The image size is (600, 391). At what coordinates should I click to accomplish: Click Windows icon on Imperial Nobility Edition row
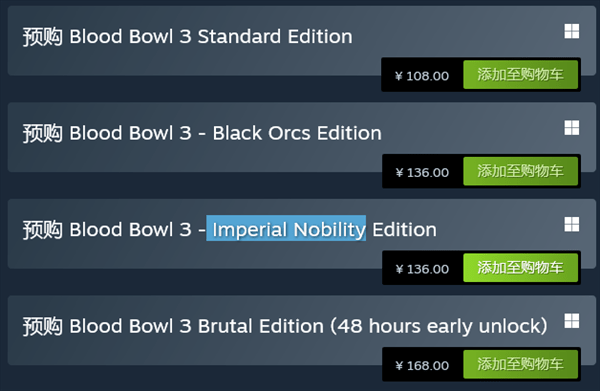[572, 225]
